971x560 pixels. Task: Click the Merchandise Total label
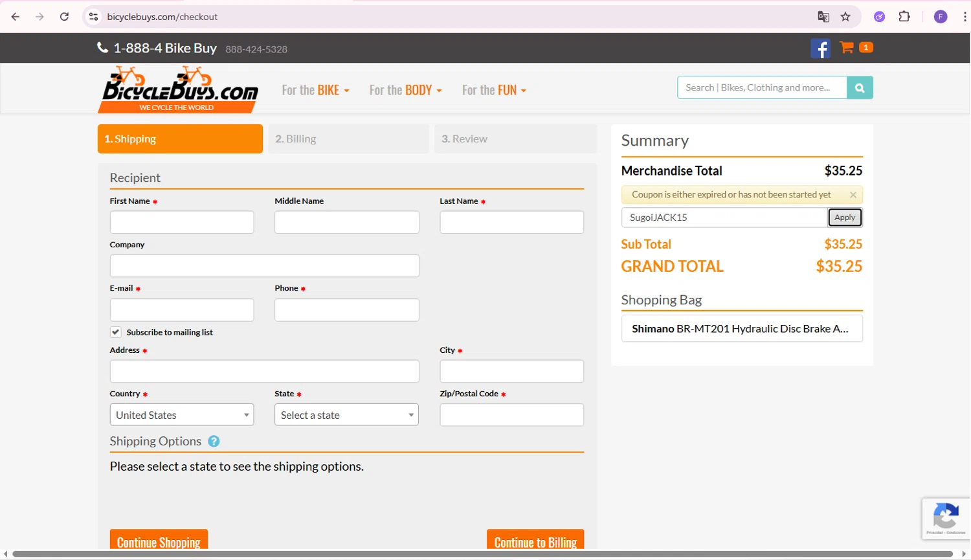[671, 171]
